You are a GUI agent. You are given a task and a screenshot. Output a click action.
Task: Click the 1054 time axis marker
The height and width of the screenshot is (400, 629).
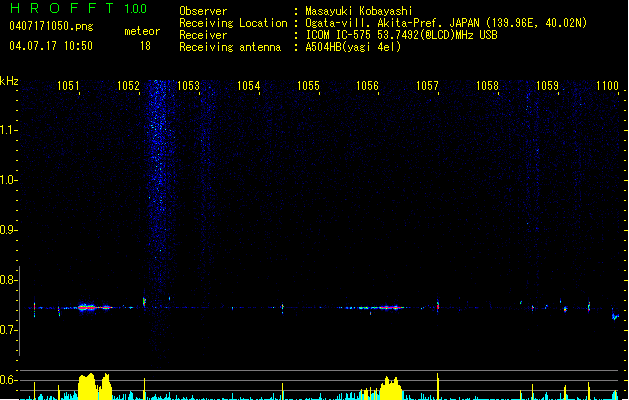click(248, 85)
